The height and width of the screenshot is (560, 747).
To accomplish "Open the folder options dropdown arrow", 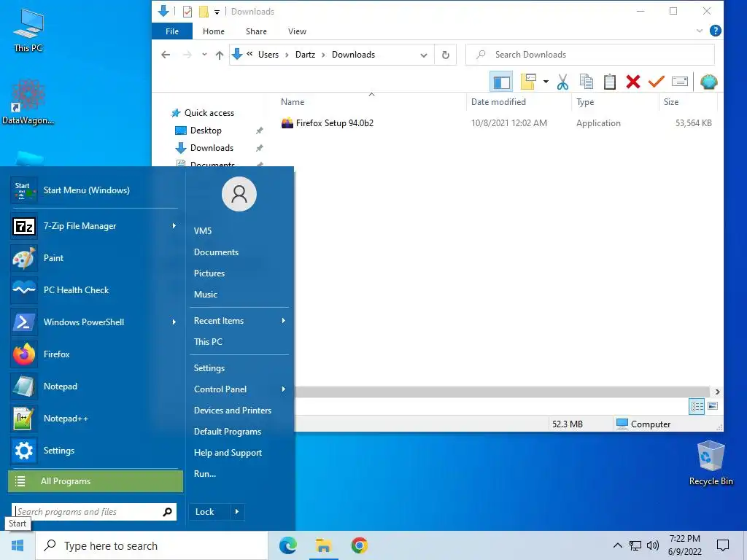I will tap(546, 82).
